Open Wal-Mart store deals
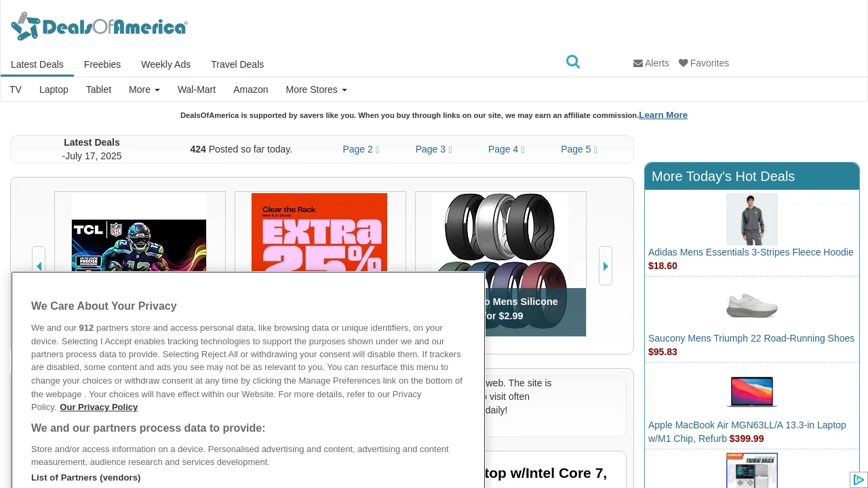 pyautogui.click(x=197, y=89)
